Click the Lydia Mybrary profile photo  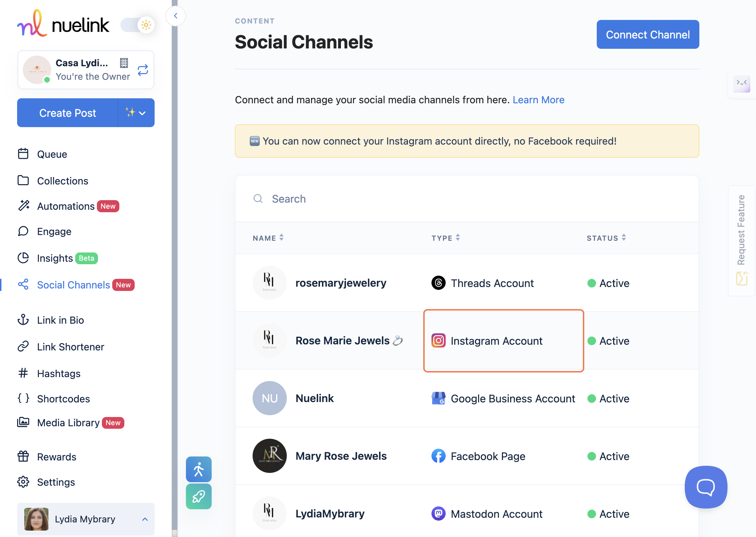click(36, 519)
